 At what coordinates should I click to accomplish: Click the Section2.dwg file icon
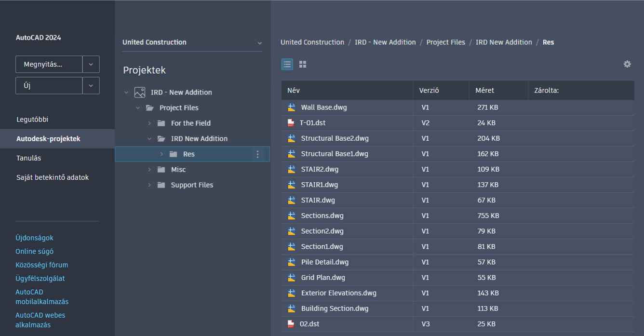coord(292,231)
